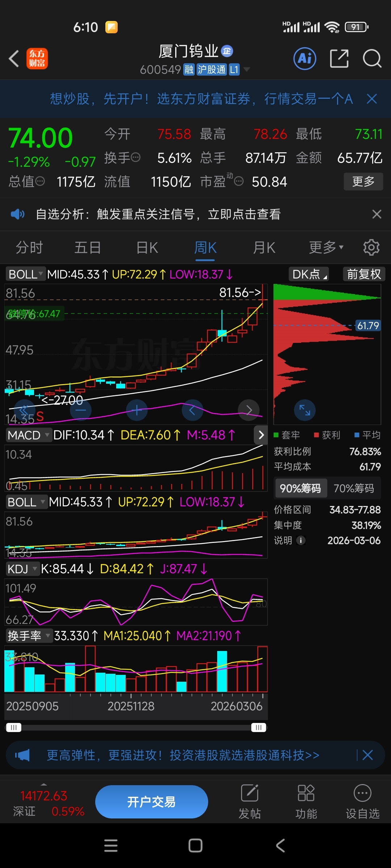391x868 pixels.
Task: Open the DK点 dropdown
Action: point(308,274)
